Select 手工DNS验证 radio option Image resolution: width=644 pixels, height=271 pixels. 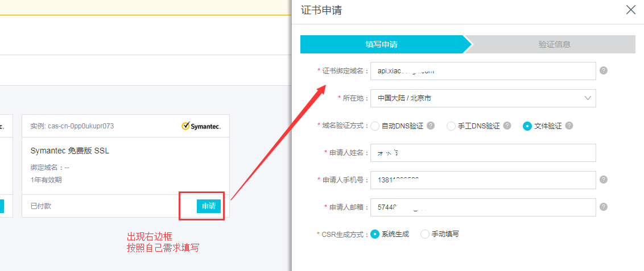[x=451, y=126]
